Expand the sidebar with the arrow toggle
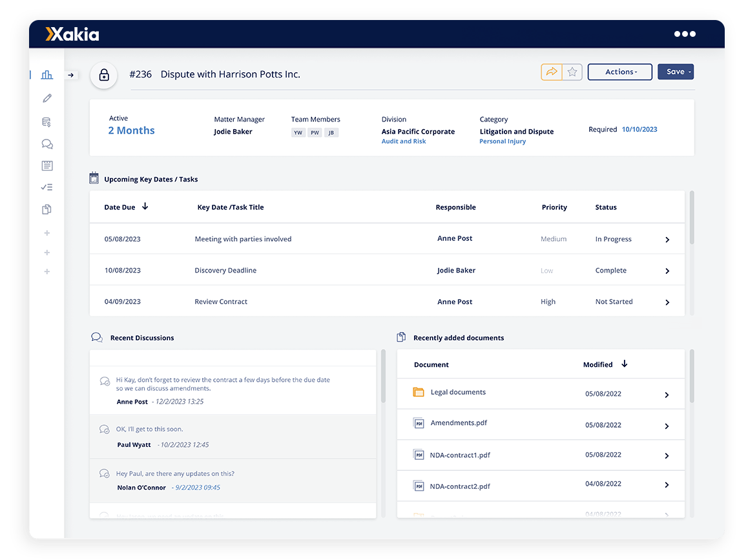The image size is (748, 560). pos(71,75)
